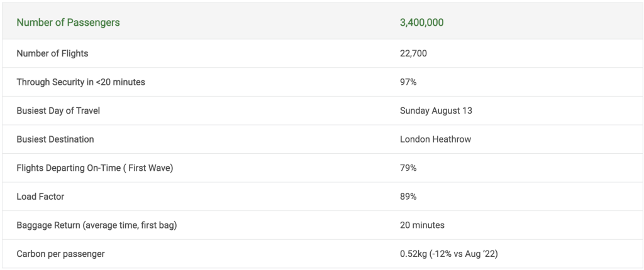Image resolution: width=644 pixels, height=270 pixels.
Task: Select Through Security in <20 minutes label
Action: click(81, 82)
